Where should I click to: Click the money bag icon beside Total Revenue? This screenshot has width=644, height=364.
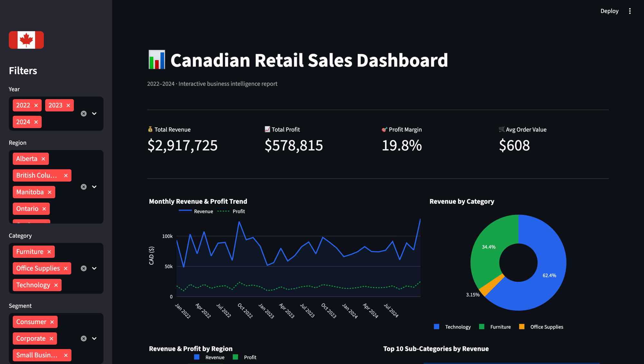(150, 129)
